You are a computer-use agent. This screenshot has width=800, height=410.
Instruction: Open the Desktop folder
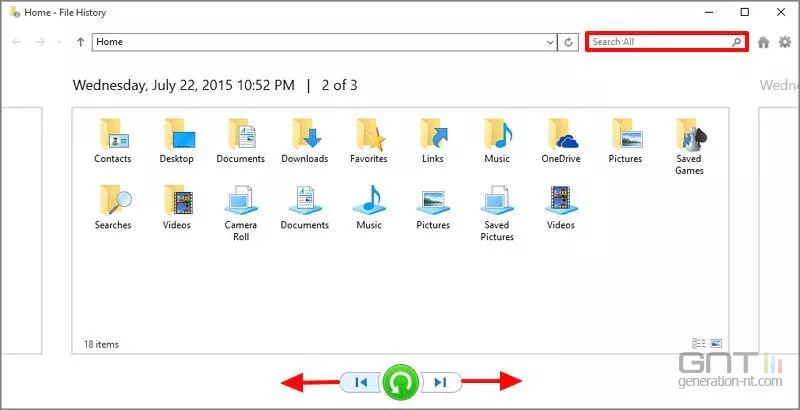[x=177, y=141]
